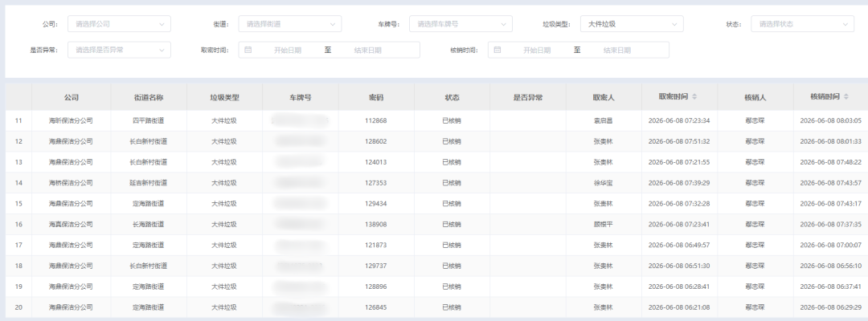Click the 密码 column header
Image resolution: width=868 pixels, height=321 pixels.
click(x=376, y=97)
